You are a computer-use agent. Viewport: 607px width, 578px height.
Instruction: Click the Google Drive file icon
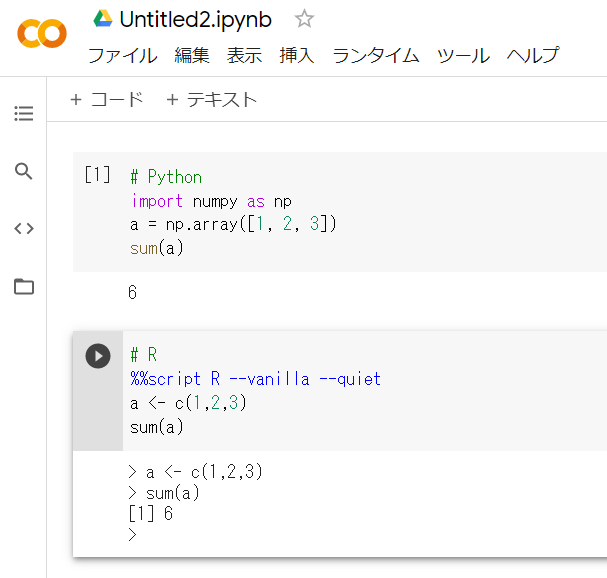(x=102, y=19)
